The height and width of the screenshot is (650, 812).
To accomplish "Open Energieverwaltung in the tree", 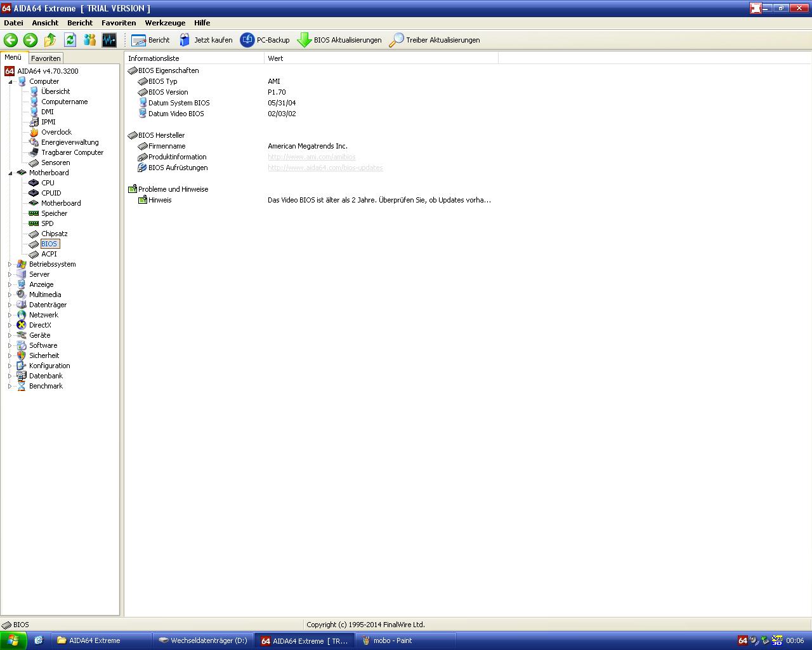I will [x=70, y=142].
